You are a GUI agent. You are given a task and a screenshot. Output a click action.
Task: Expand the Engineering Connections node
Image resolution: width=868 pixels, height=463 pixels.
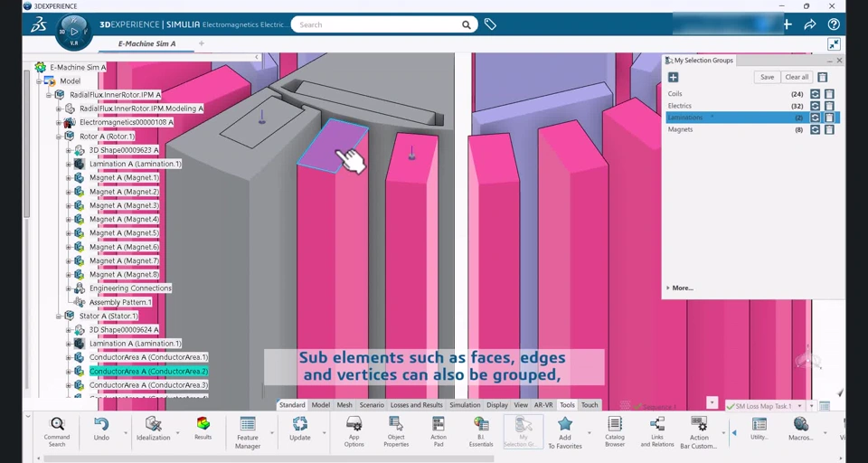point(69,288)
